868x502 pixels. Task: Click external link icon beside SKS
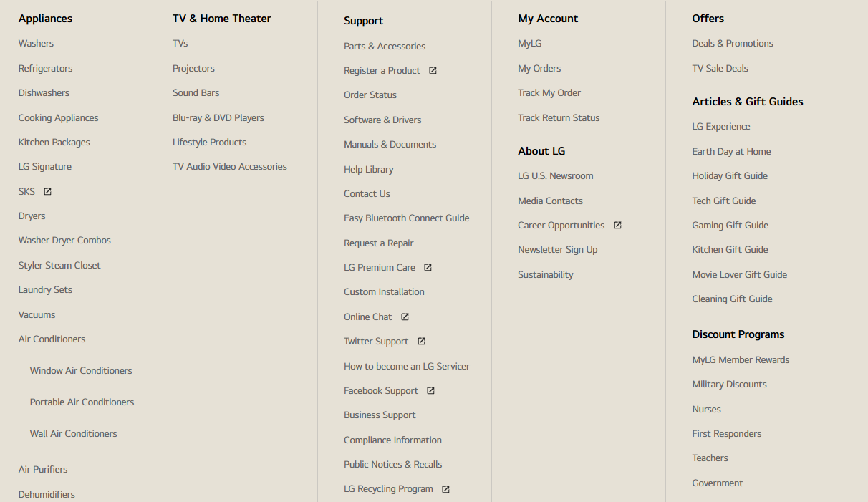48,192
